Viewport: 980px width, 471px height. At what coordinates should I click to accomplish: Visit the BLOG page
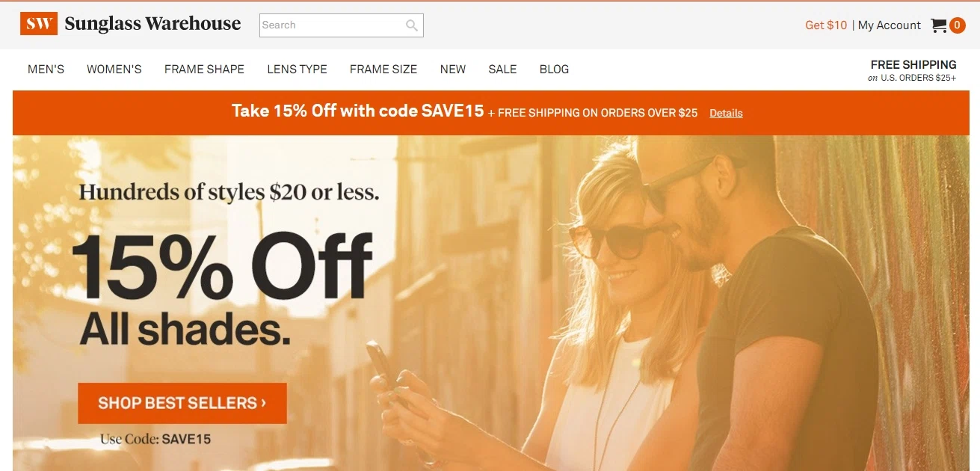554,69
